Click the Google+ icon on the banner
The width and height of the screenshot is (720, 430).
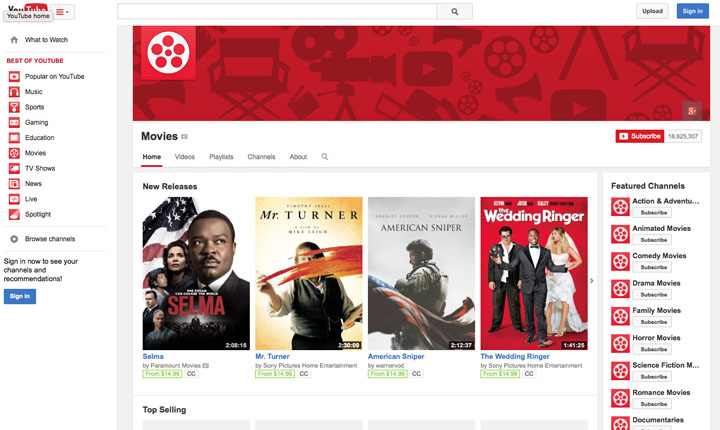click(690, 109)
